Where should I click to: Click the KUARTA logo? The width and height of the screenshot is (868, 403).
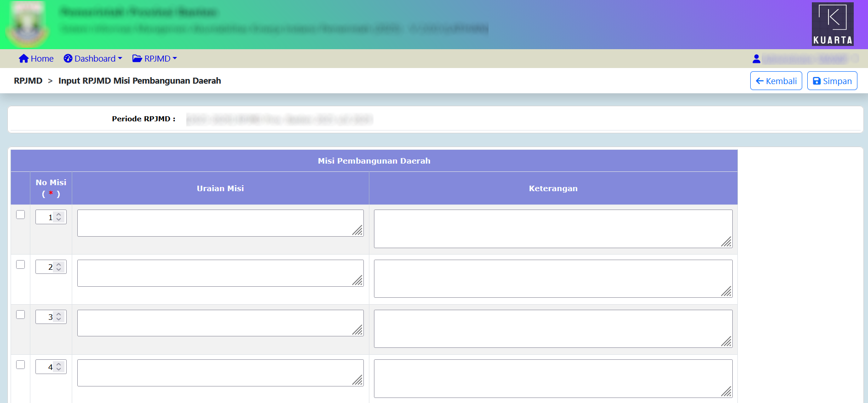tap(833, 24)
